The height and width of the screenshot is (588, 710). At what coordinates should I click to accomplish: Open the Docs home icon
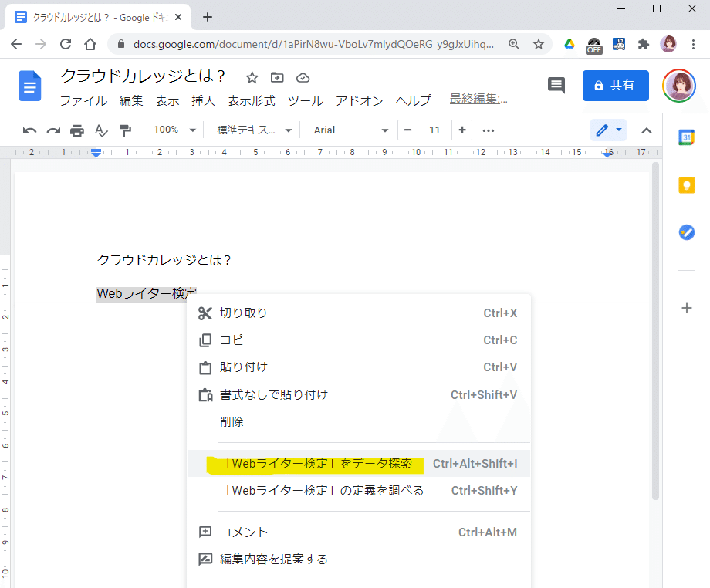coord(29,86)
